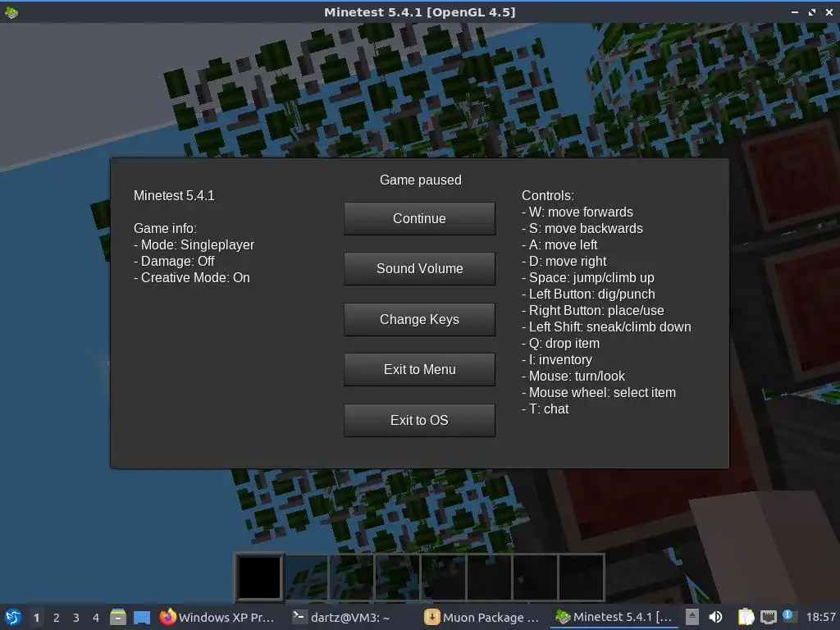Click the network connection tray icon
The height and width of the screenshot is (630, 840).
coord(768,617)
